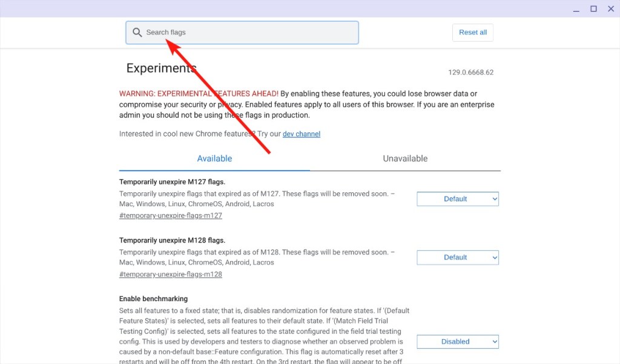
Task: Click the Temporarily unexpire M127 flags title
Action: 172,182
